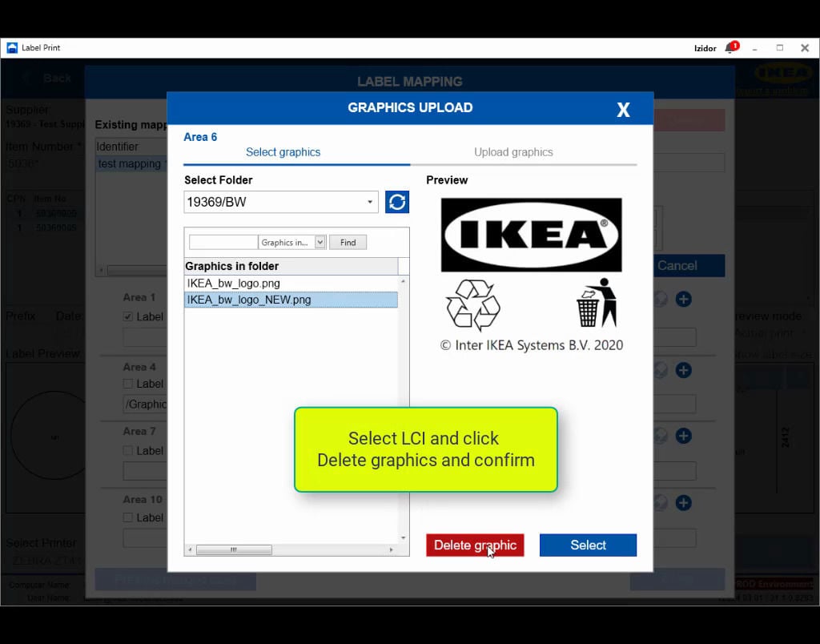The width and height of the screenshot is (820, 644).
Task: Select test mapping row in Existing mappings
Action: click(132, 163)
